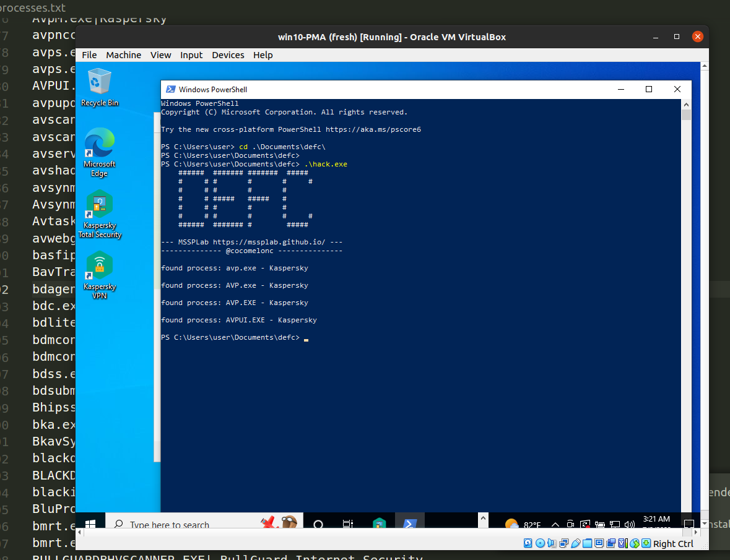
Task: Click the 'found process: AVPUI.EXE - Kaspersky' line
Action: coord(239,320)
